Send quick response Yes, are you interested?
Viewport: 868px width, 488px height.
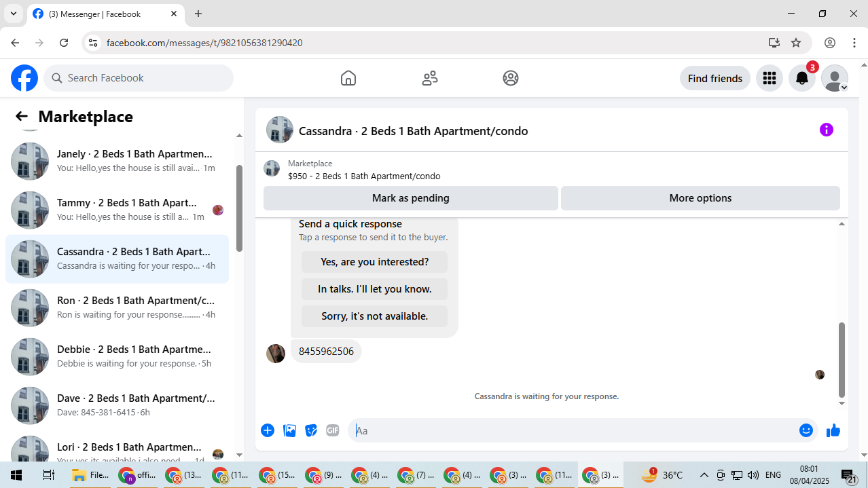tap(374, 262)
